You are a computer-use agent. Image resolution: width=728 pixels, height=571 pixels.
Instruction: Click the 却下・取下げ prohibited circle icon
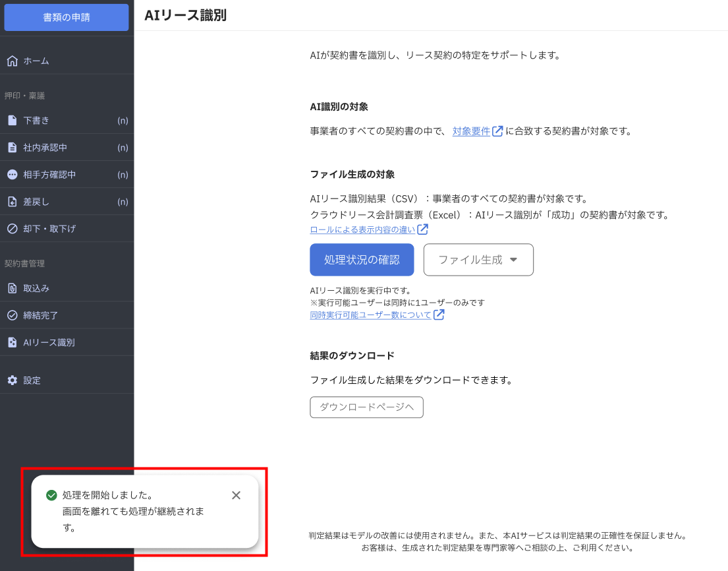coord(12,229)
